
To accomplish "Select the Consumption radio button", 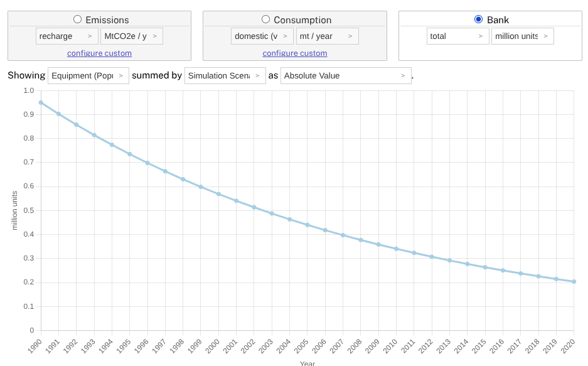I will point(265,19).
